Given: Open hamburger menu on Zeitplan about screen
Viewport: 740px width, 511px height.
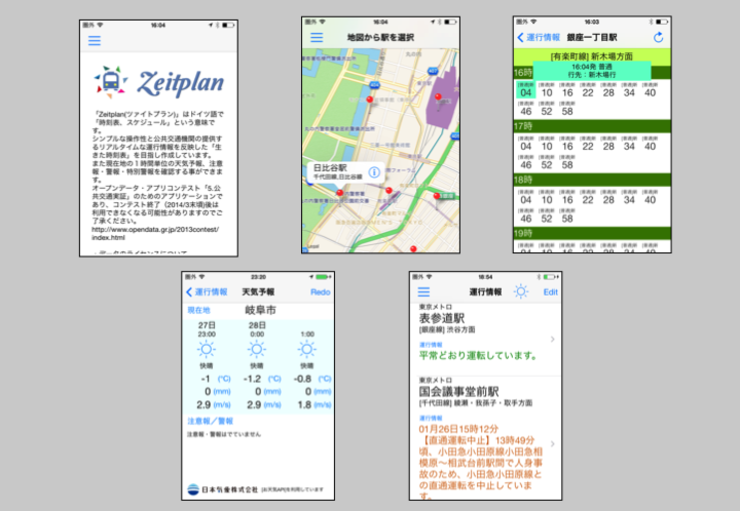Looking at the screenshot, I should (x=94, y=41).
